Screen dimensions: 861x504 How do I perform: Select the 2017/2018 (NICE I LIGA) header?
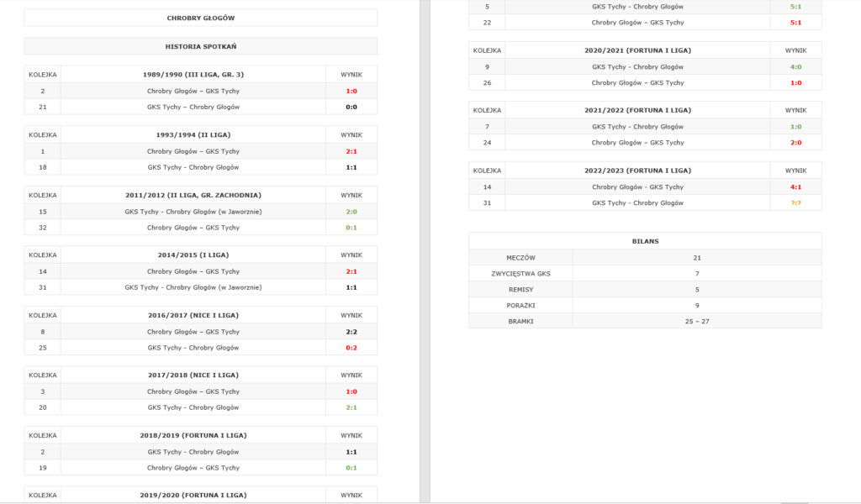pyautogui.click(x=193, y=375)
